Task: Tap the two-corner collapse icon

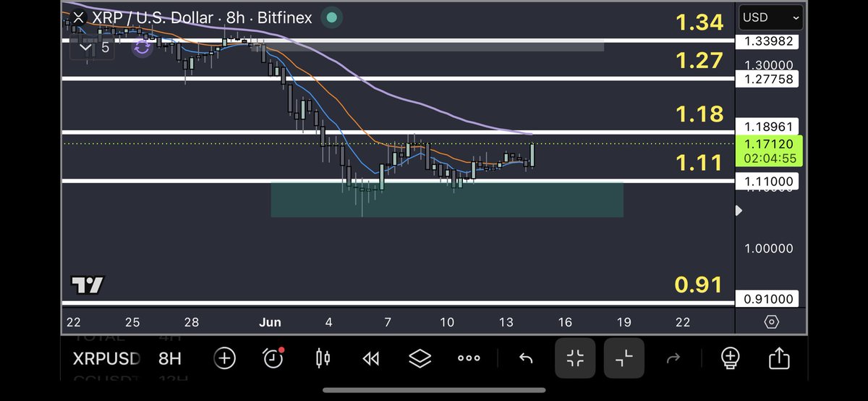Action: click(624, 358)
